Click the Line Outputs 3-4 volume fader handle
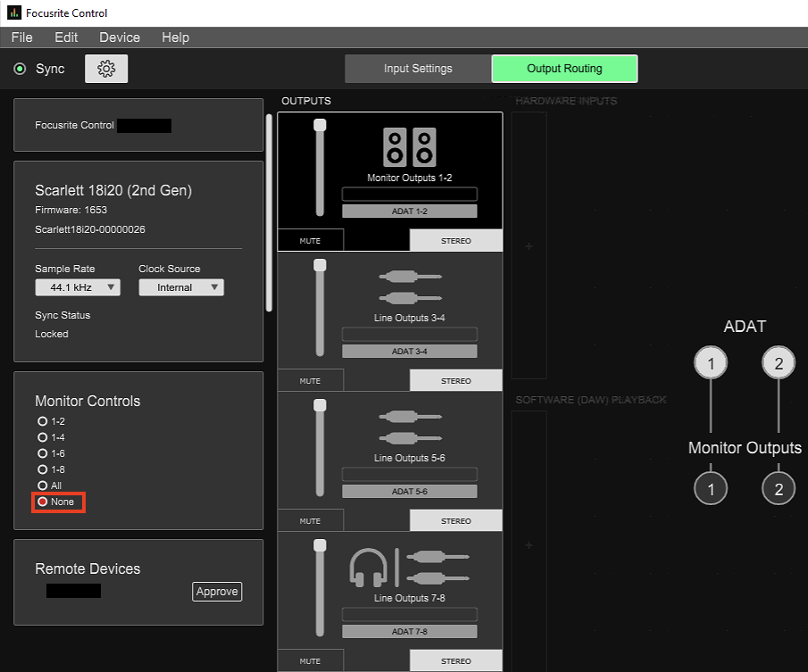 point(320,265)
